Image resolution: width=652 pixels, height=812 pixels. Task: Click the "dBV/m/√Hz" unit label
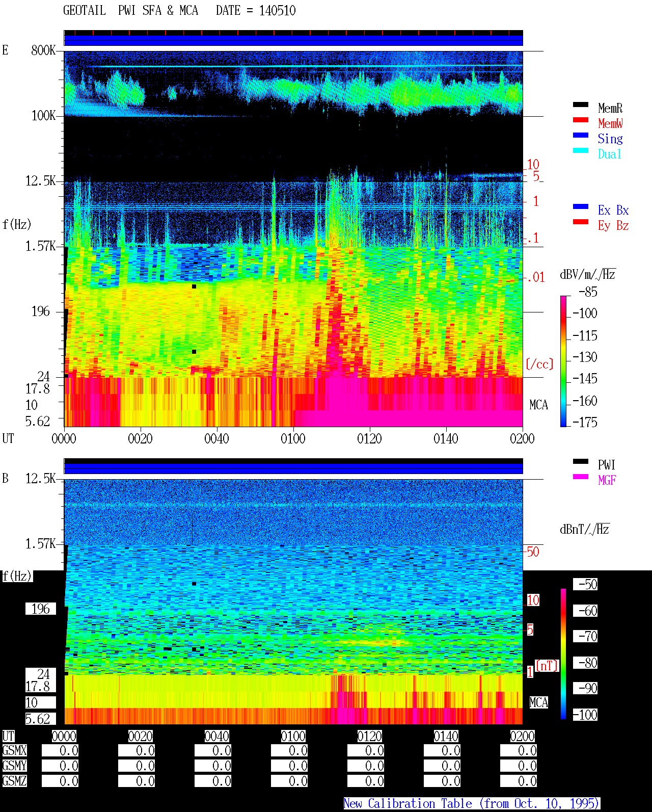coord(588,274)
